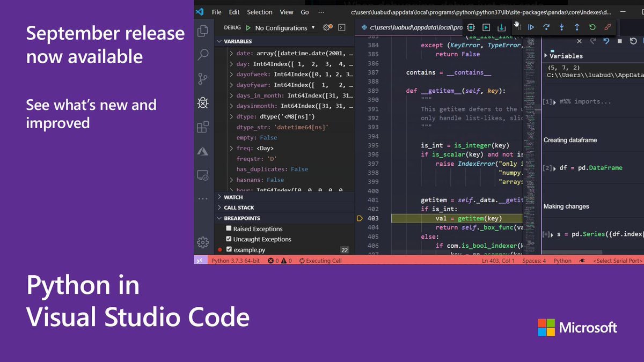Restart the kernel circular arrow icon

tap(633, 41)
